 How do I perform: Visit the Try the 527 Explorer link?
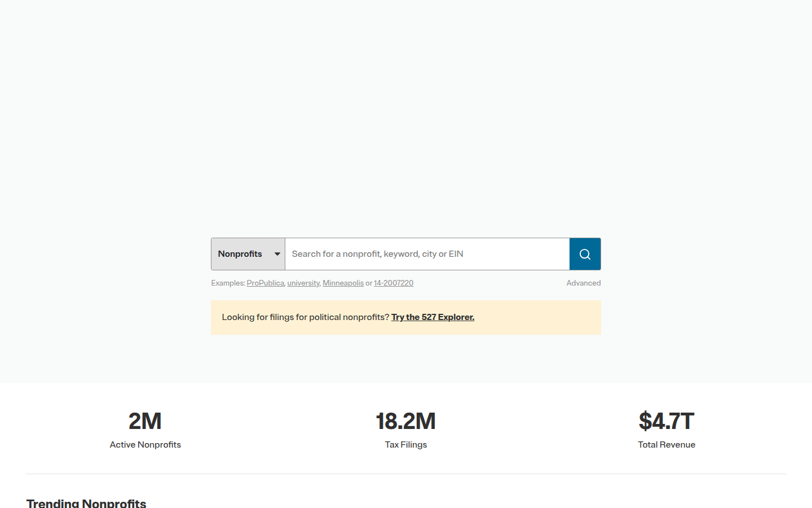tap(433, 317)
